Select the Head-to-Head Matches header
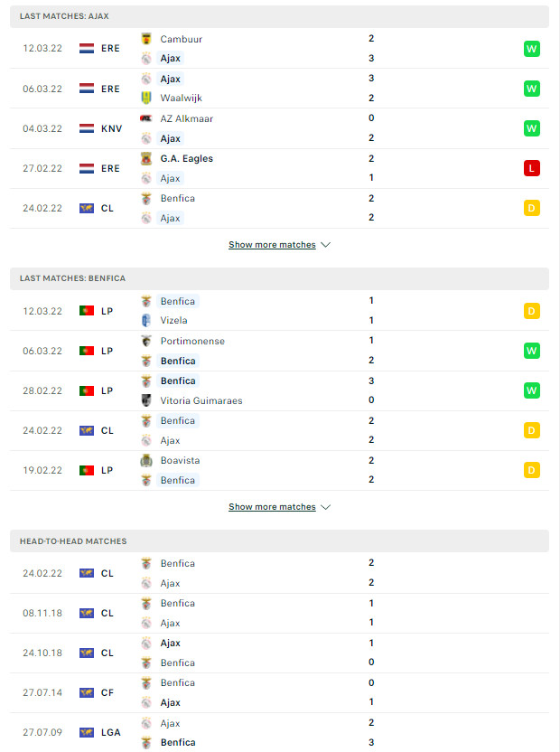Image resolution: width=560 pixels, height=752 pixels. click(279, 541)
